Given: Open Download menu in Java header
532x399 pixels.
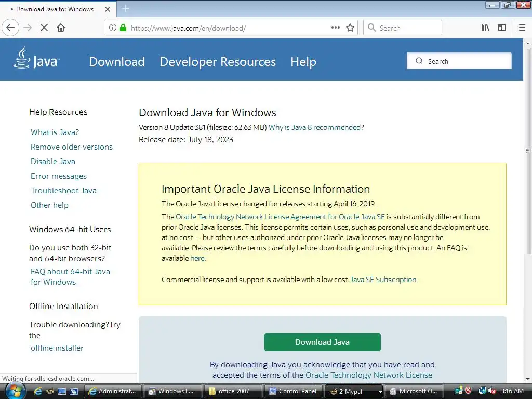Looking at the screenshot, I should 117,62.
